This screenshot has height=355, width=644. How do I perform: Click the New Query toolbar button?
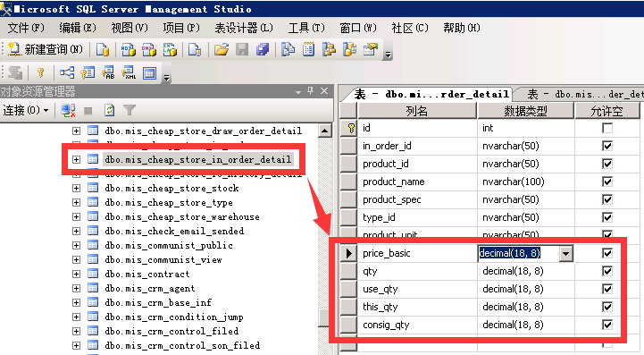[46, 49]
